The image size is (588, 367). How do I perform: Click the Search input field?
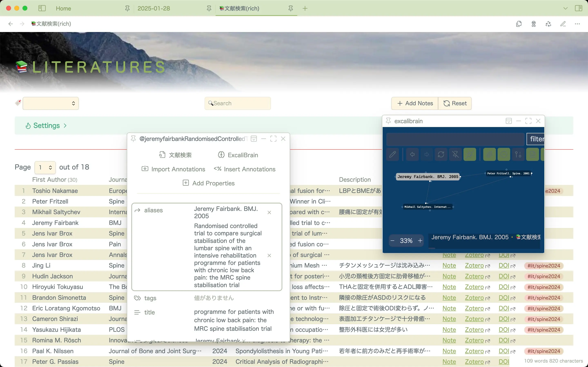[238, 103]
